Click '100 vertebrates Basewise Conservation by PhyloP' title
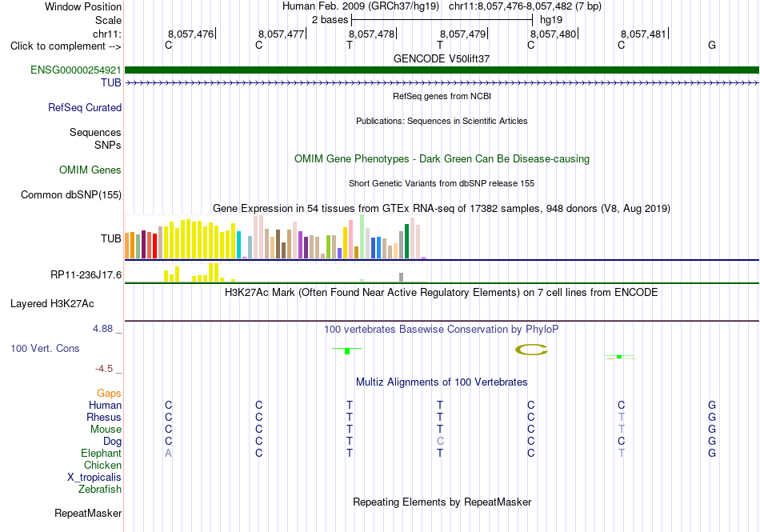Screen dimensions: 760x532 [x=442, y=330]
